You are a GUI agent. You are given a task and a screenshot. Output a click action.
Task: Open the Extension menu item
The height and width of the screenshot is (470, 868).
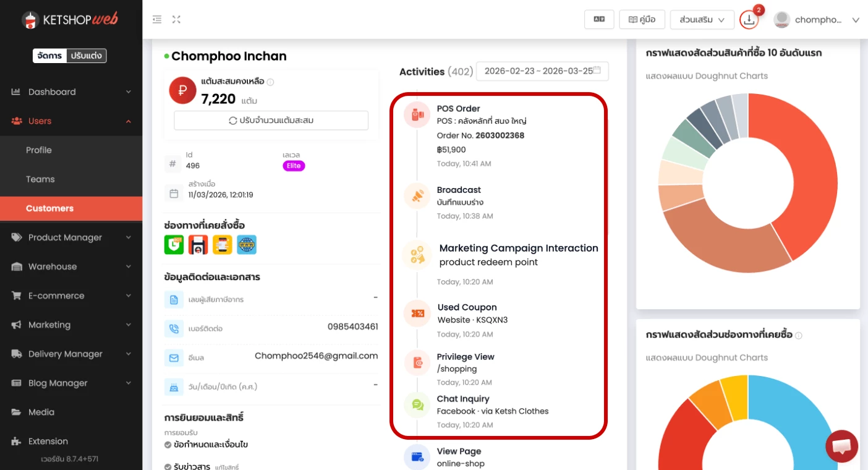71,441
